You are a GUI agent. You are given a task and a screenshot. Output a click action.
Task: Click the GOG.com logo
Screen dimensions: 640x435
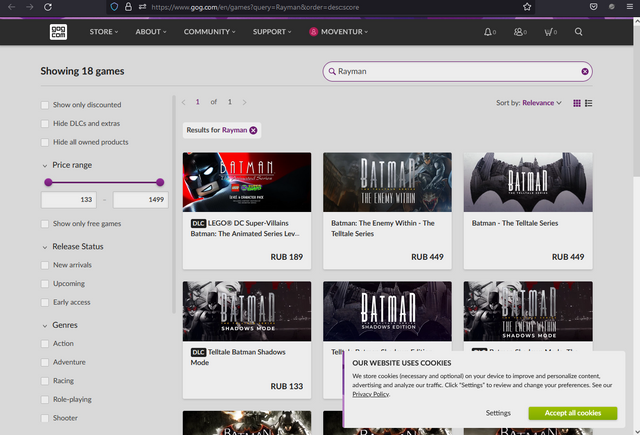[x=58, y=32]
